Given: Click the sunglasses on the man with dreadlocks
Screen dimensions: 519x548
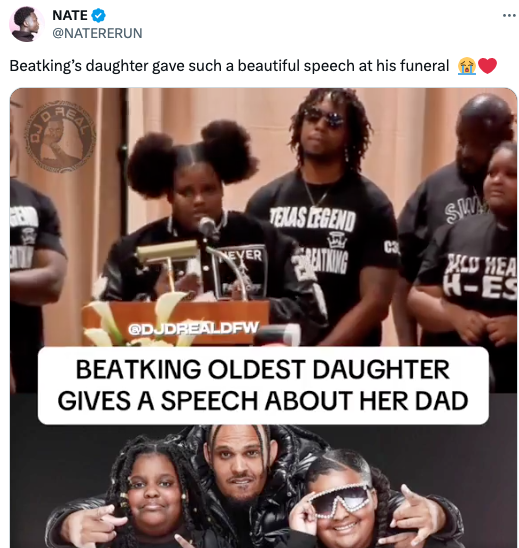Looking at the screenshot, I should [323, 118].
